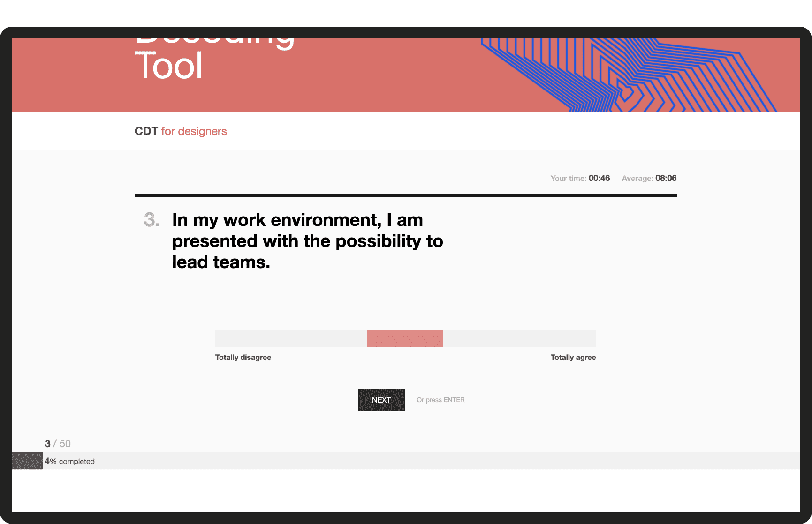Click the 3 / 50 question counter
This screenshot has height=524, width=812.
(x=58, y=443)
